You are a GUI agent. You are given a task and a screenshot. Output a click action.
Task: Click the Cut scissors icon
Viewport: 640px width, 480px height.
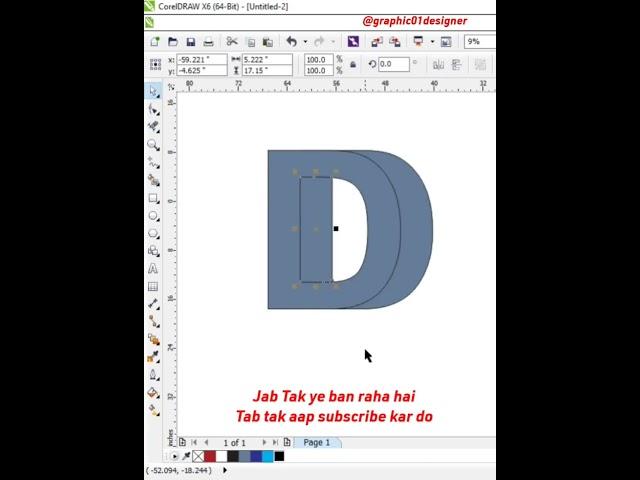pyautogui.click(x=232, y=42)
